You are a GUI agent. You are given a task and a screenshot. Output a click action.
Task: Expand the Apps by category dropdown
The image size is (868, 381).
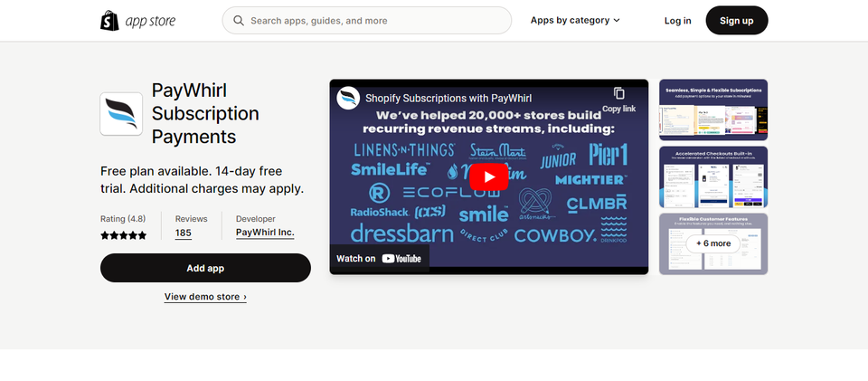click(575, 21)
